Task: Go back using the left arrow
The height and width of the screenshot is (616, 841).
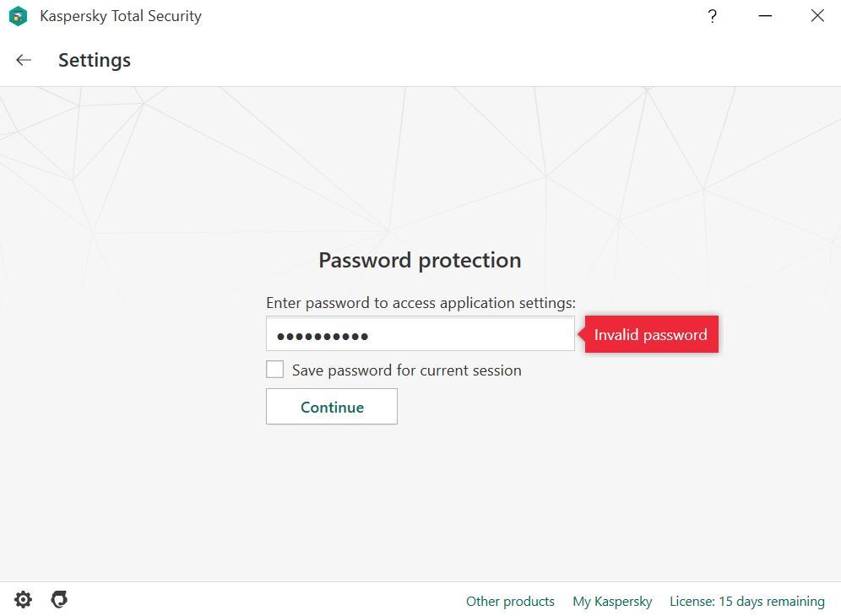Action: (24, 60)
